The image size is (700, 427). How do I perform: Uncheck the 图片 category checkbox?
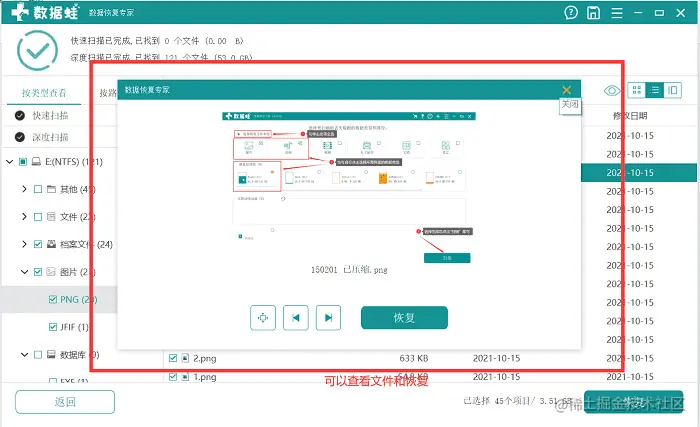tap(38, 272)
